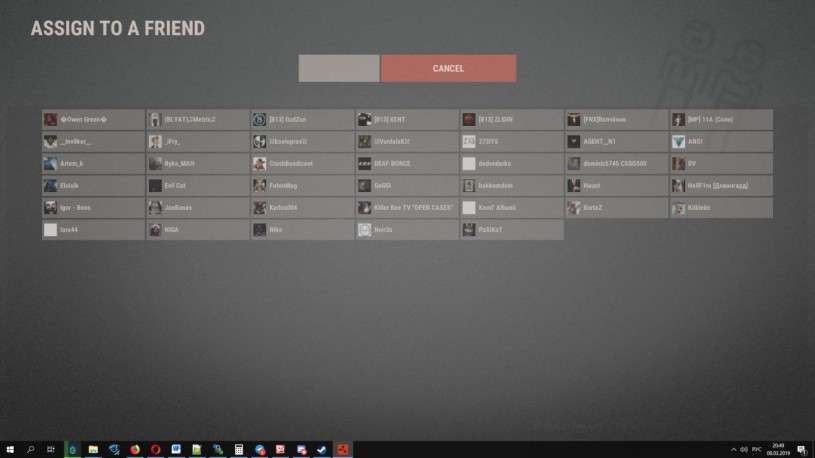This screenshot has height=458, width=815.
Task: Click Killer Box TV "OPEN CASES" avatar
Action: (365, 208)
